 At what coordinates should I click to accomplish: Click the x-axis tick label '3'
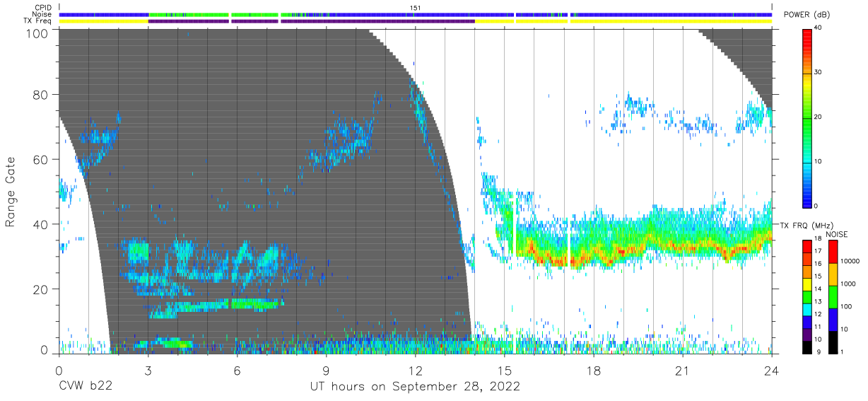(x=148, y=371)
